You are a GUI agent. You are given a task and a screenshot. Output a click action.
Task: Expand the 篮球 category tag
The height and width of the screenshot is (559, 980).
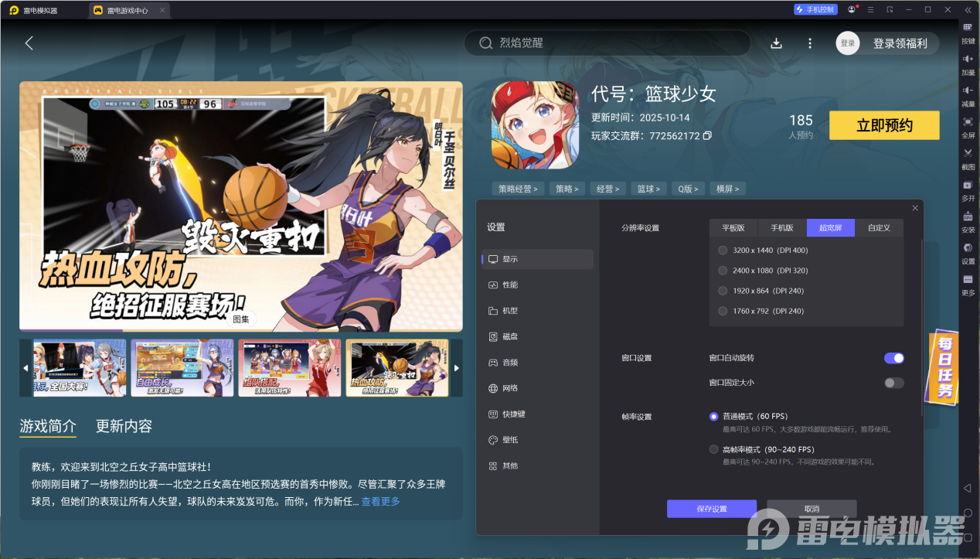[x=648, y=189]
